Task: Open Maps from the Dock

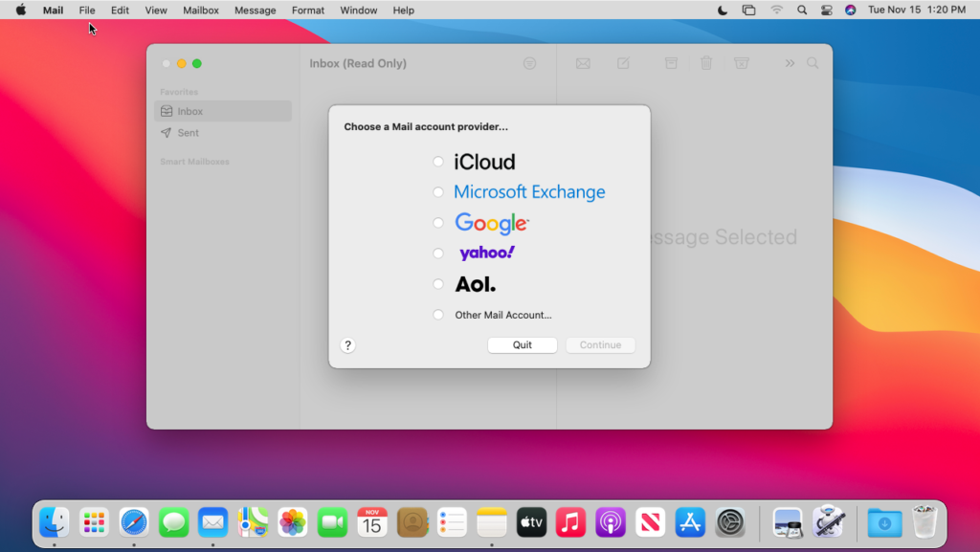Action: 253,522
